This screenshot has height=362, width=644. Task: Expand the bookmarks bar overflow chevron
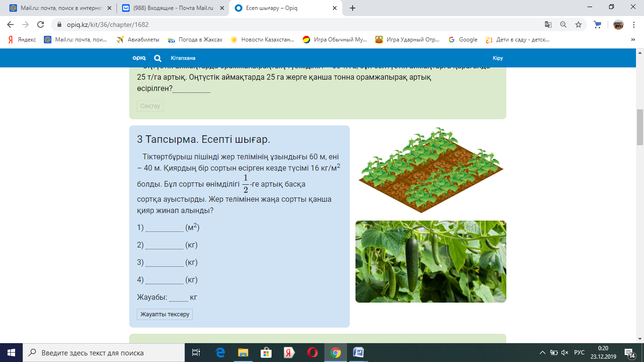point(633,40)
